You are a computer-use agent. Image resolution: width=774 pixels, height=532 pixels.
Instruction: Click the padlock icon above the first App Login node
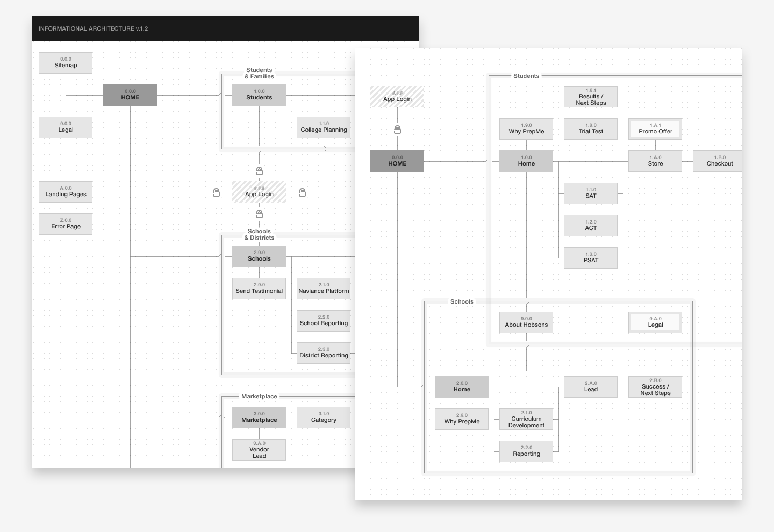[260, 170]
